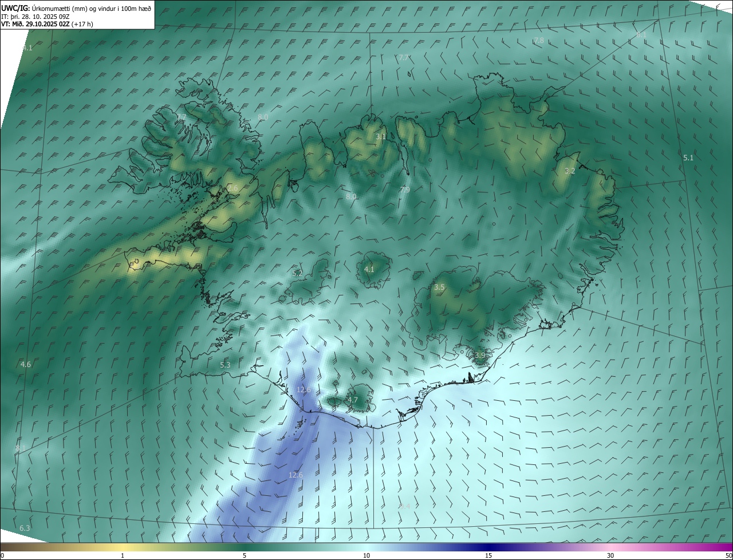Image resolution: width=733 pixels, height=560 pixels.
Task: Click the 5.2 value label on the map
Action: pos(297,274)
